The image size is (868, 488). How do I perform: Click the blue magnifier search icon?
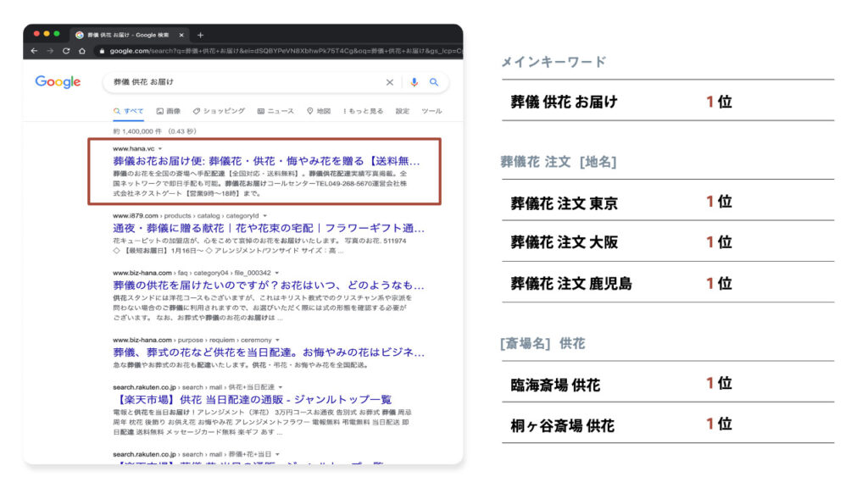(434, 82)
